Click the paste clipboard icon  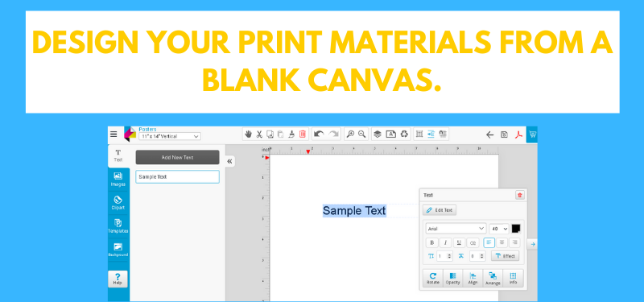pyautogui.click(x=280, y=134)
